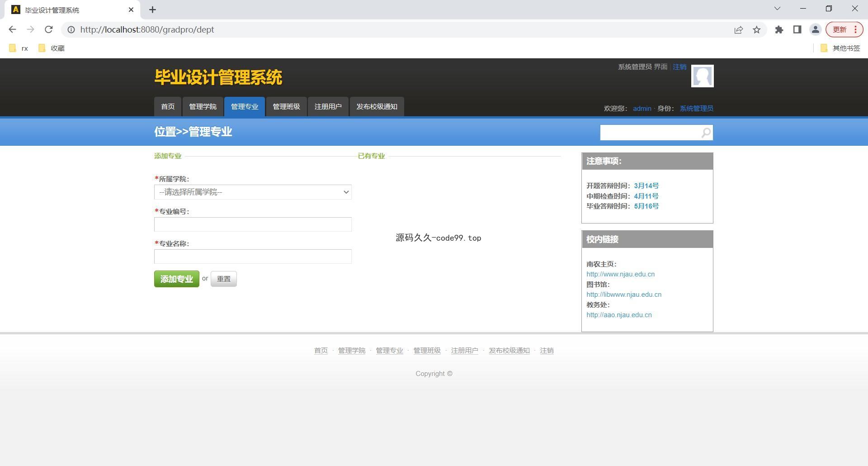Click the 系统管理员 identity link
Image resolution: width=868 pixels, height=466 pixels.
697,109
